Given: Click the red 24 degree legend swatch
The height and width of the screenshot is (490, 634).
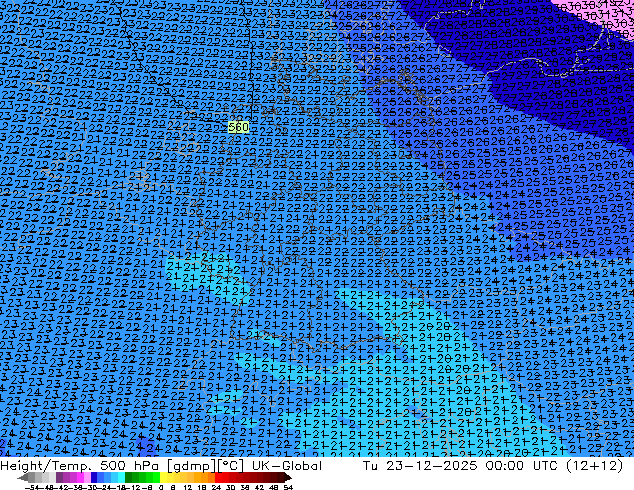Looking at the screenshot, I should click(x=218, y=478).
